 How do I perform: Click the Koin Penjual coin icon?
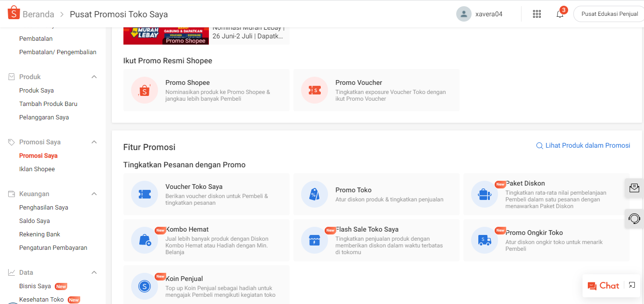click(x=145, y=286)
